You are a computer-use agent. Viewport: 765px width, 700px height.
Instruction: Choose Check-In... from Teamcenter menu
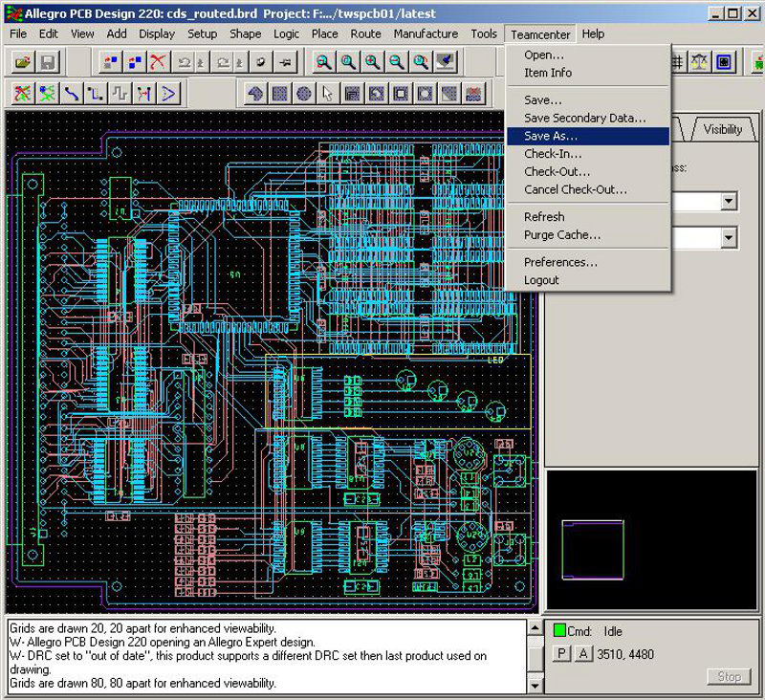point(588,154)
